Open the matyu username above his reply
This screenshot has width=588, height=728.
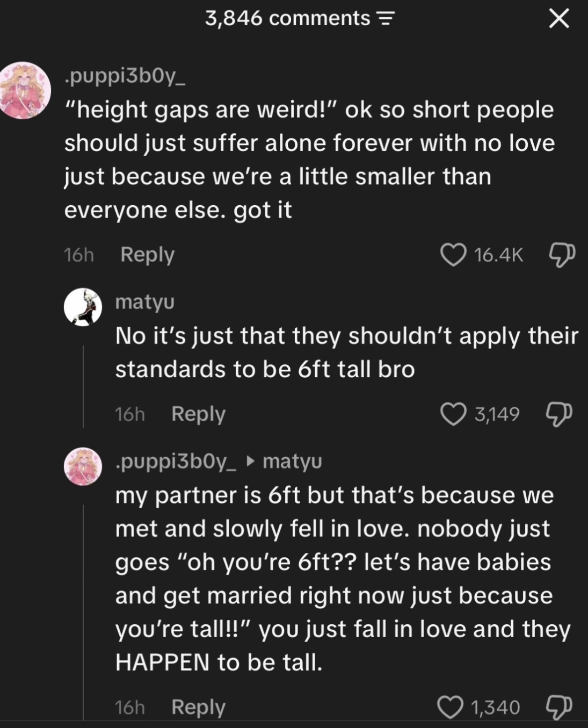[x=145, y=302]
